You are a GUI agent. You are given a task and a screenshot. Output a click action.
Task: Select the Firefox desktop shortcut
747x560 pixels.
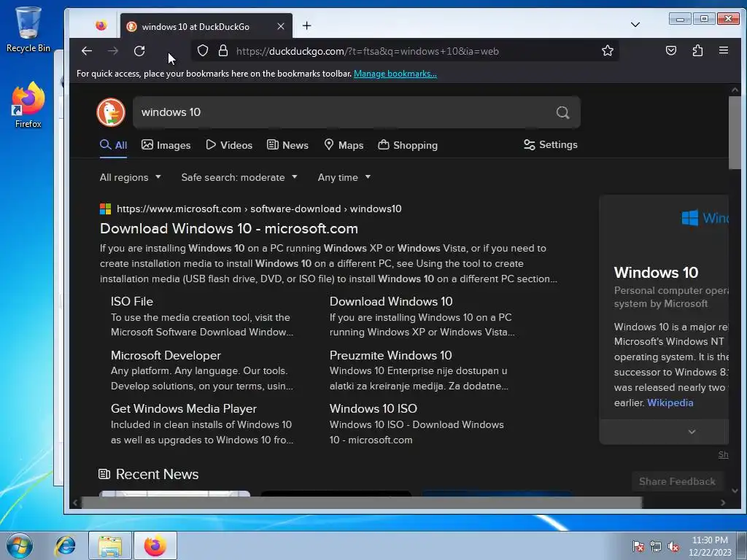(28, 105)
